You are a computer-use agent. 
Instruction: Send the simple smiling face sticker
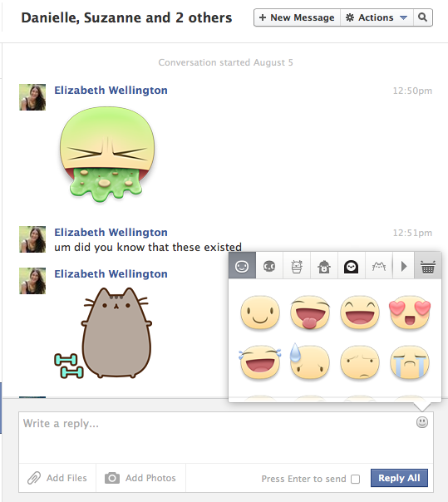coord(259,313)
